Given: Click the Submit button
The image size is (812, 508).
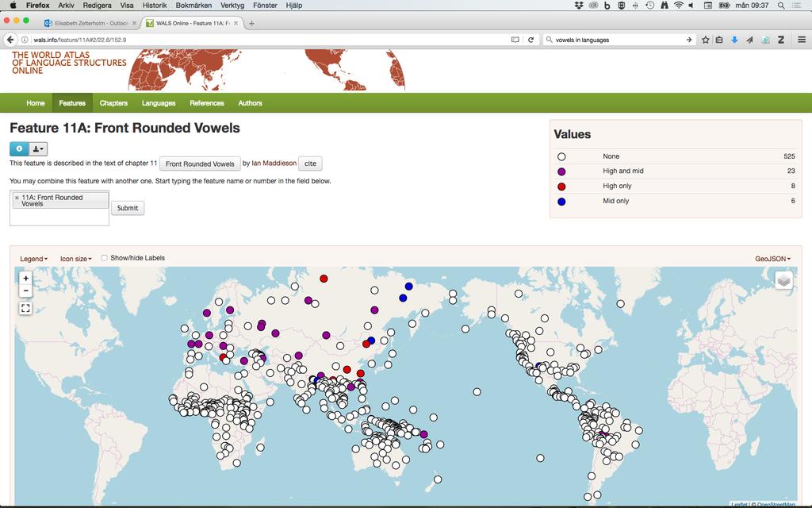Looking at the screenshot, I should pos(128,208).
